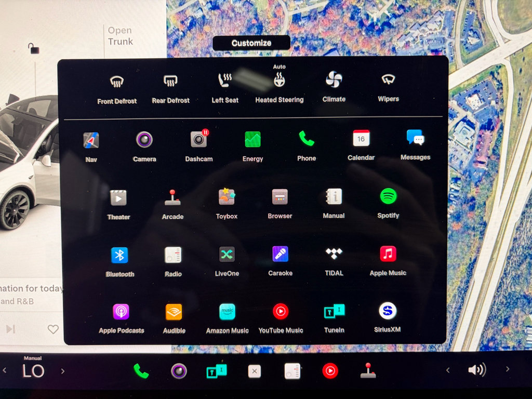Image resolution: width=532 pixels, height=399 pixels.
Task: Open Apple Music
Action: tap(388, 260)
